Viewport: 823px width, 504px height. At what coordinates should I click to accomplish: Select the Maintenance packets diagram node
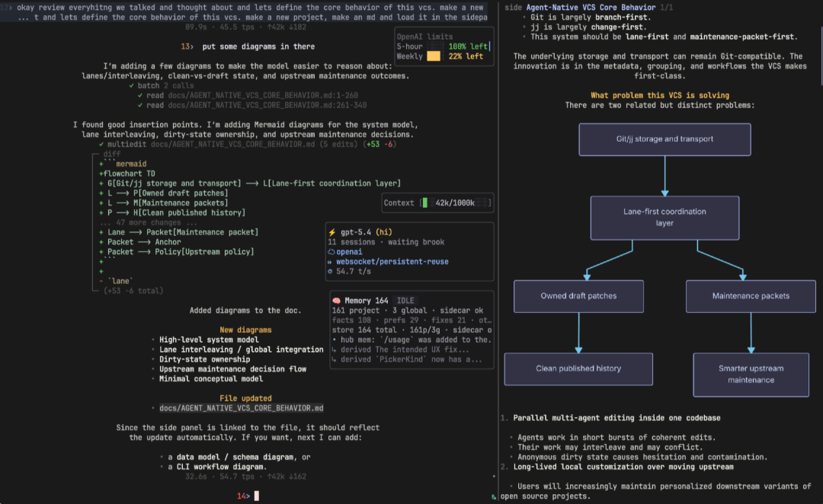(751, 296)
